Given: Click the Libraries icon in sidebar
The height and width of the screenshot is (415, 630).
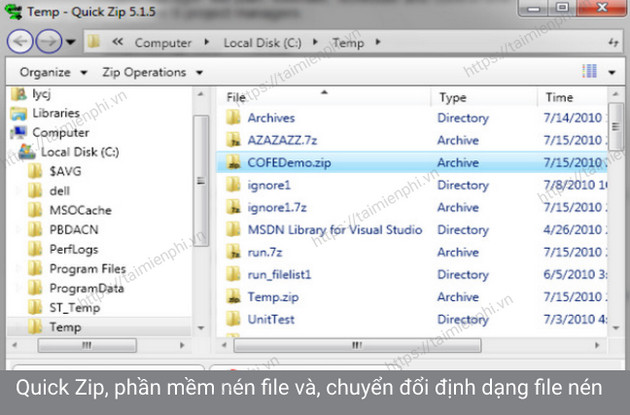Looking at the screenshot, I should (x=17, y=113).
